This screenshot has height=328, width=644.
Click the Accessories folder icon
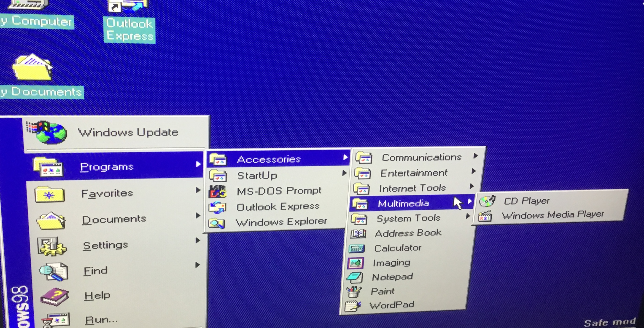(x=218, y=159)
